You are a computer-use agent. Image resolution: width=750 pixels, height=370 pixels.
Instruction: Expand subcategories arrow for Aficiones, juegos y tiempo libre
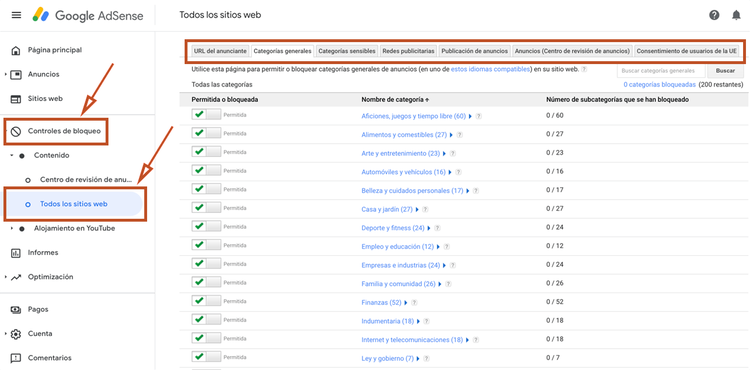tap(470, 116)
